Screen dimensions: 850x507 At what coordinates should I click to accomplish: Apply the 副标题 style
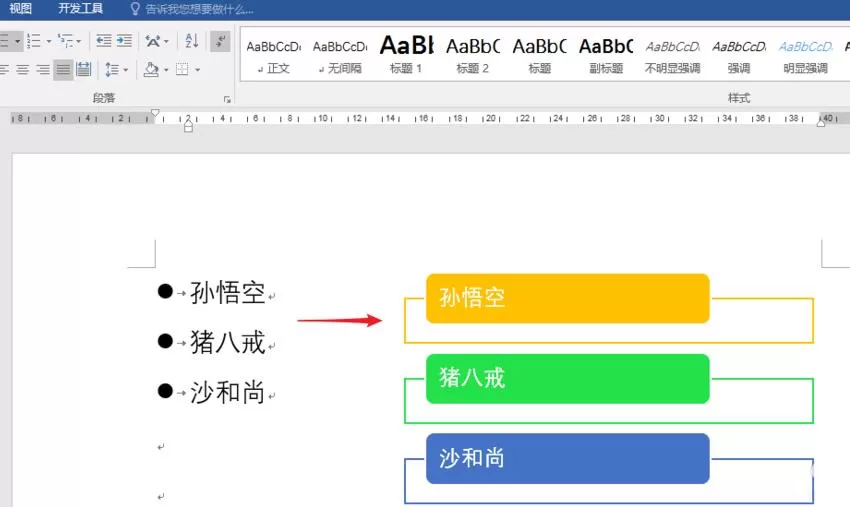pos(606,56)
